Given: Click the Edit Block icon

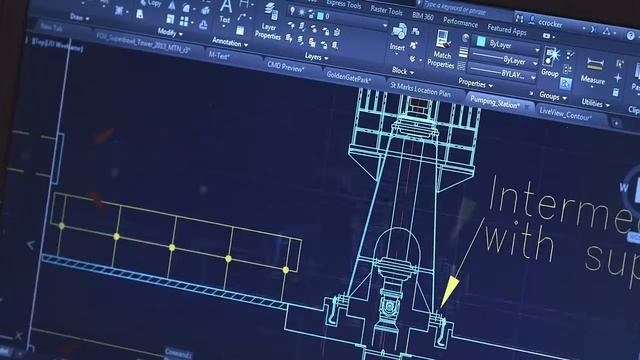Looking at the screenshot, I should pyautogui.click(x=414, y=45).
